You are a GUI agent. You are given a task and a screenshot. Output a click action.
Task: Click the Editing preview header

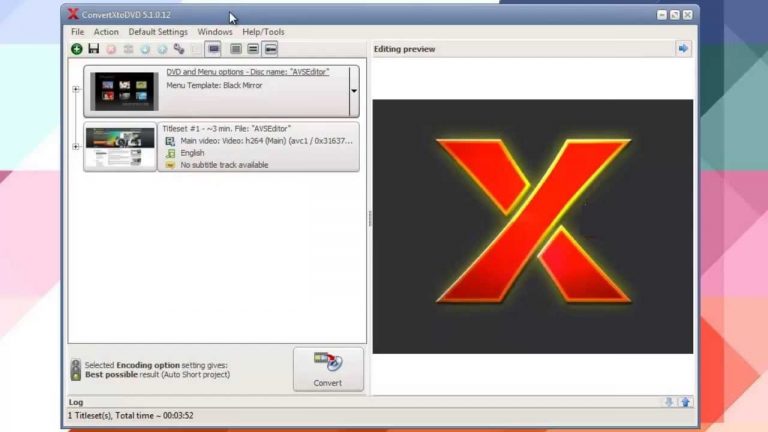(x=404, y=49)
